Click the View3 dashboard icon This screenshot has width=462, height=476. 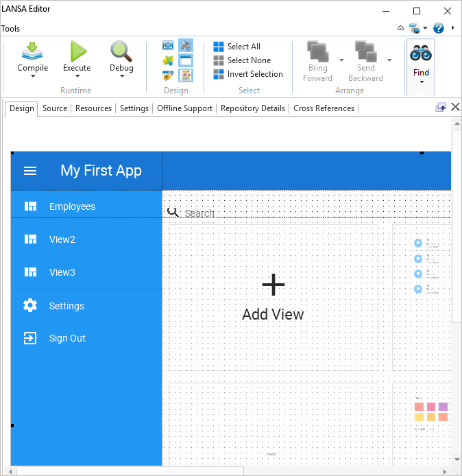point(30,272)
